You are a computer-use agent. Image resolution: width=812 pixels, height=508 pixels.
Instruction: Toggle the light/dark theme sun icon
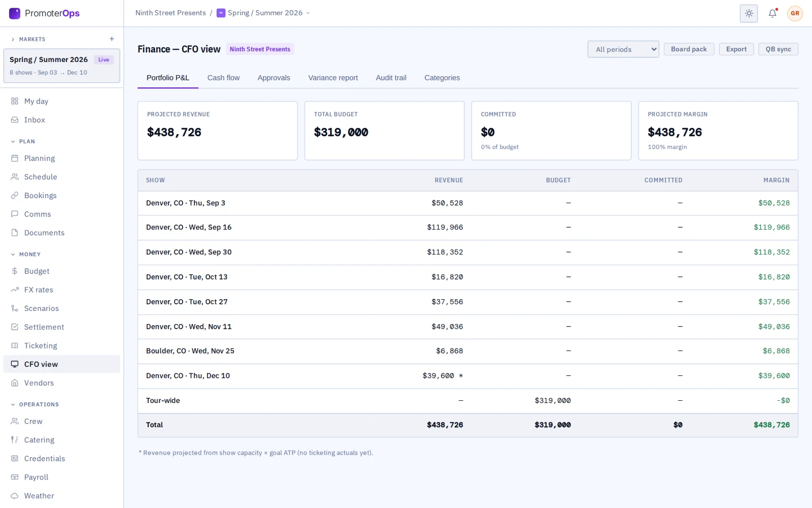(x=749, y=13)
